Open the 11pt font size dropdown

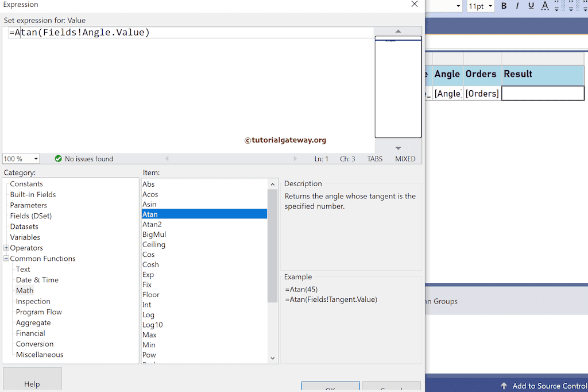490,6
